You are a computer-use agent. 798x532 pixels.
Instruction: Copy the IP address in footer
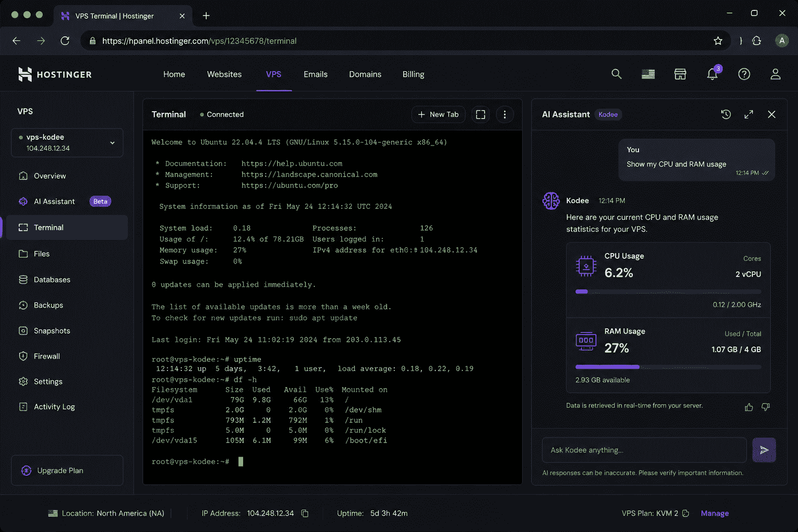[x=305, y=513]
